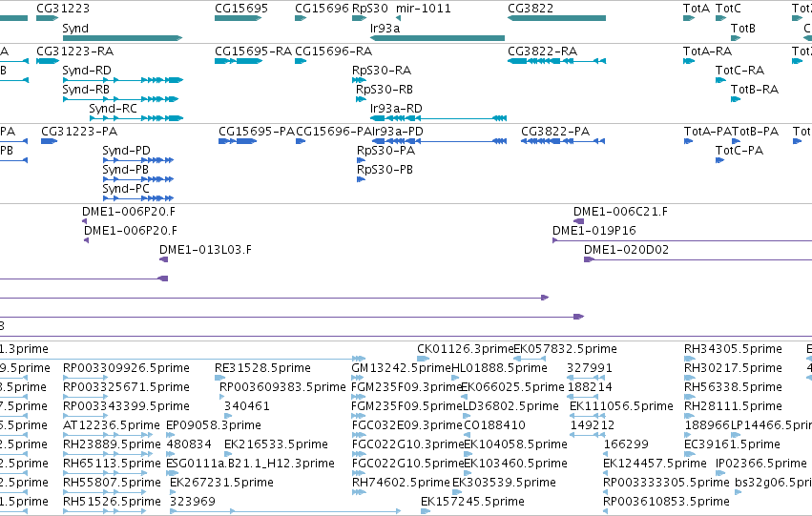Click the TotA gene label
812x516 pixels.
coord(696,9)
